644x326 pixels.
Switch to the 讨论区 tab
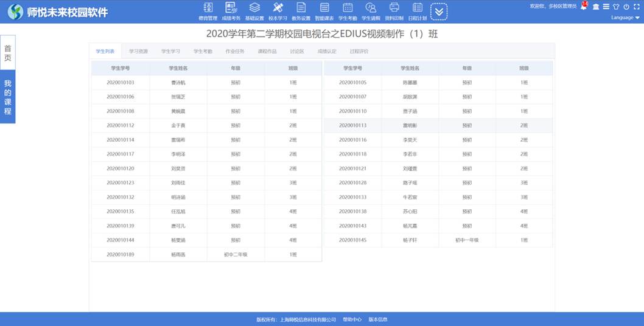pyautogui.click(x=297, y=52)
